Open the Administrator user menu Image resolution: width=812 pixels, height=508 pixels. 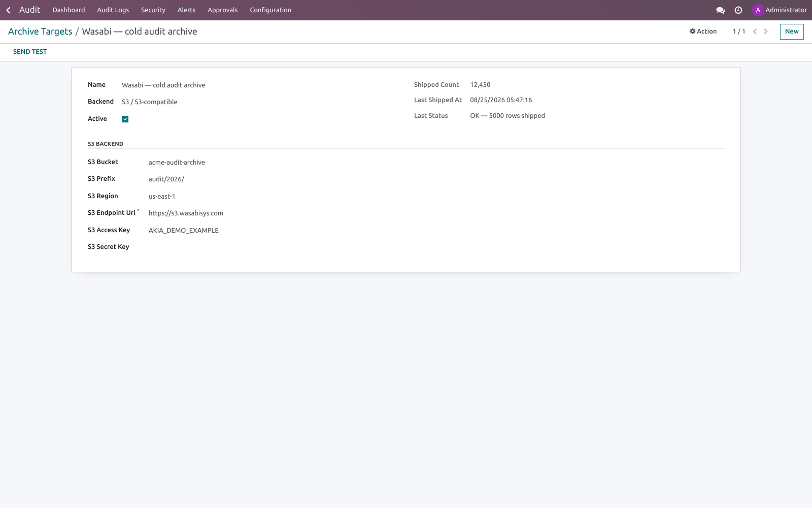[780, 10]
